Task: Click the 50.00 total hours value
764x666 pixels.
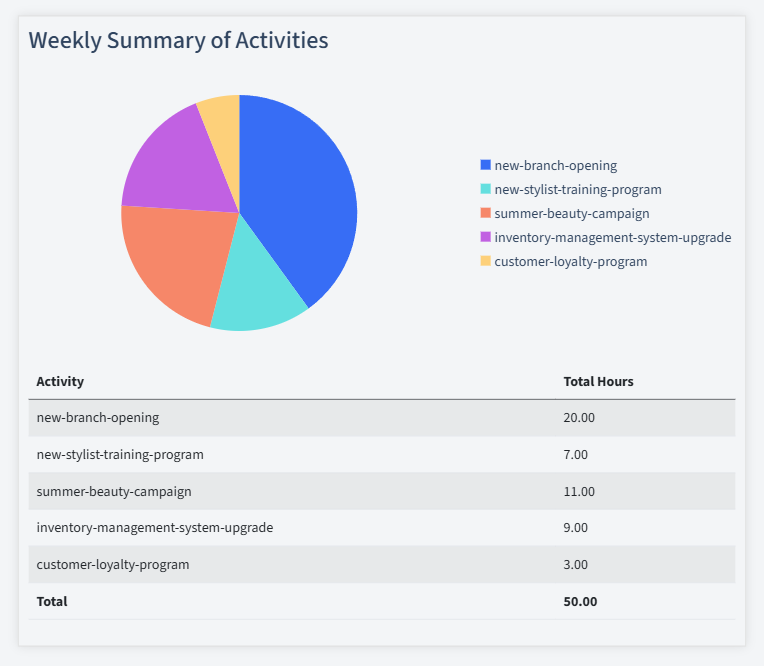Action: 580,602
